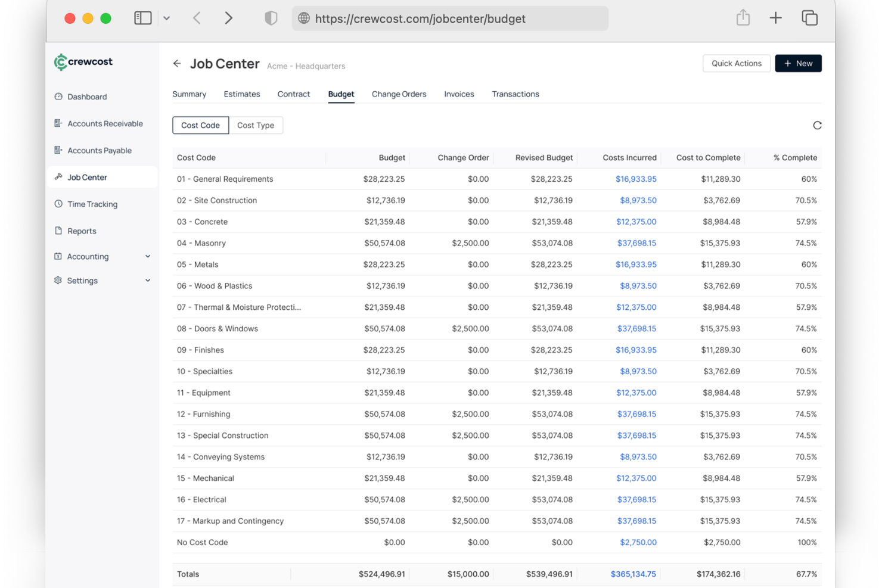Select the Cost Code view
Viewport: 882px width, 588px height.
200,125
